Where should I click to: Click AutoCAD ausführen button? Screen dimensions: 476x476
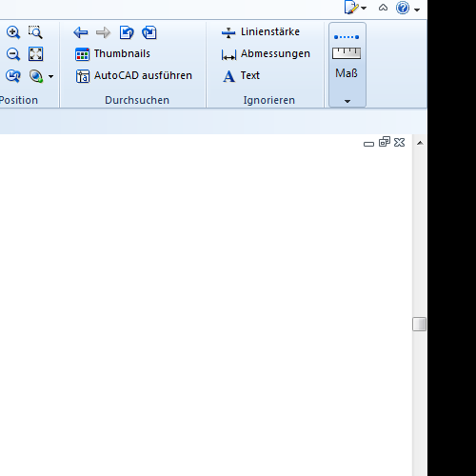(133, 76)
